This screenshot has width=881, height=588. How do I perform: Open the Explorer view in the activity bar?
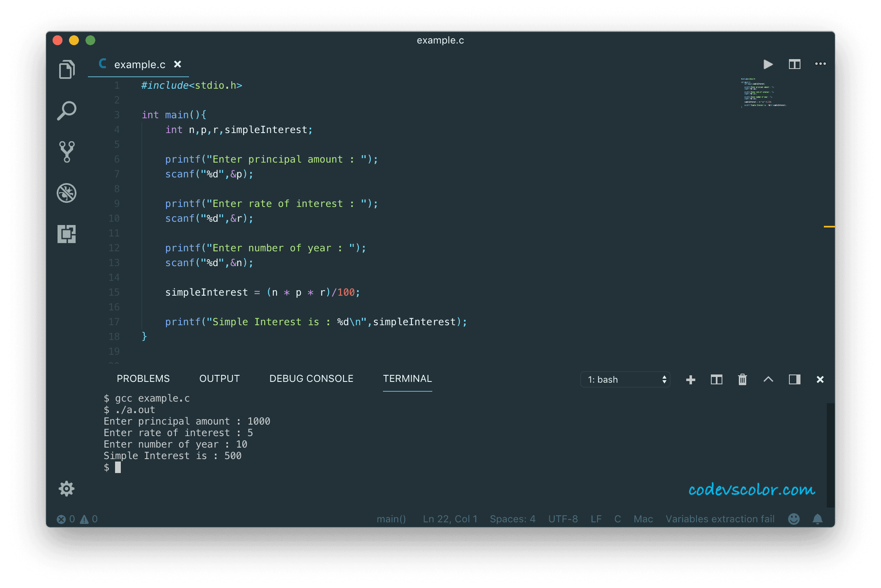coord(67,69)
